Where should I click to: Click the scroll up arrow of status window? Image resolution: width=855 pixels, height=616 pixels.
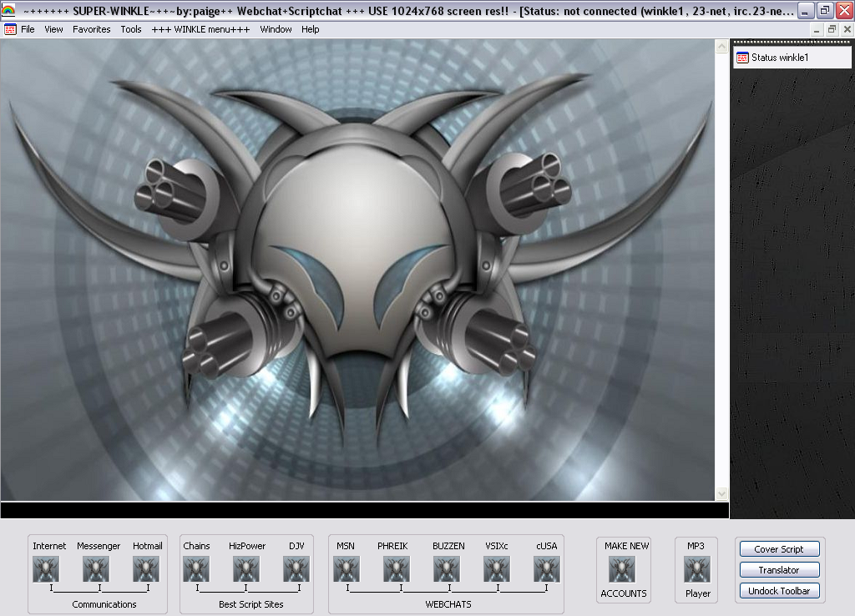[x=721, y=47]
